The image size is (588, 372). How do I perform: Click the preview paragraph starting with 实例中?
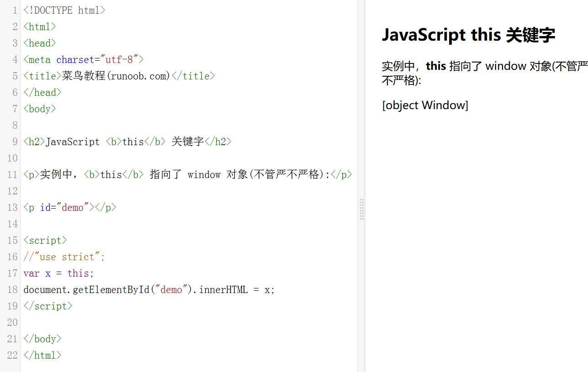[x=485, y=73]
